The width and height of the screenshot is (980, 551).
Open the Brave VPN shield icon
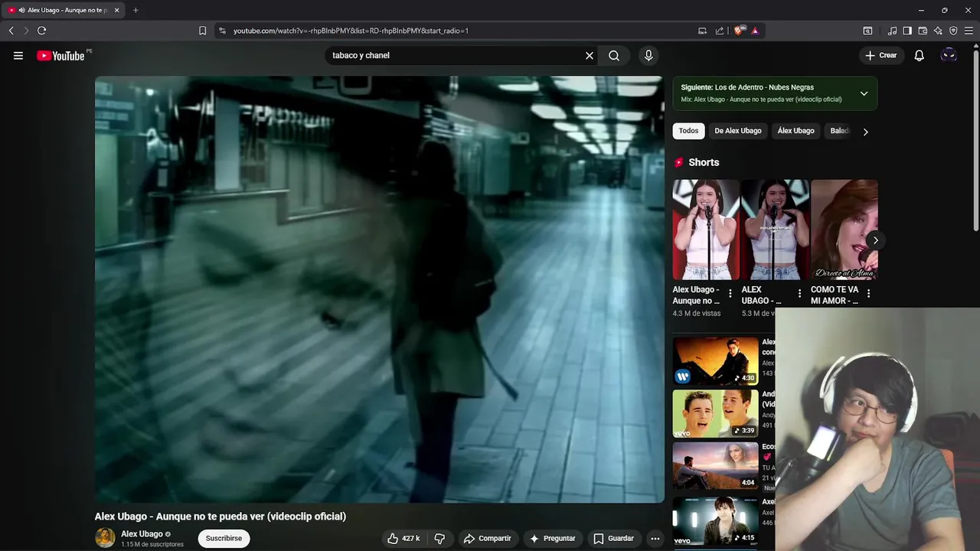click(x=953, y=31)
